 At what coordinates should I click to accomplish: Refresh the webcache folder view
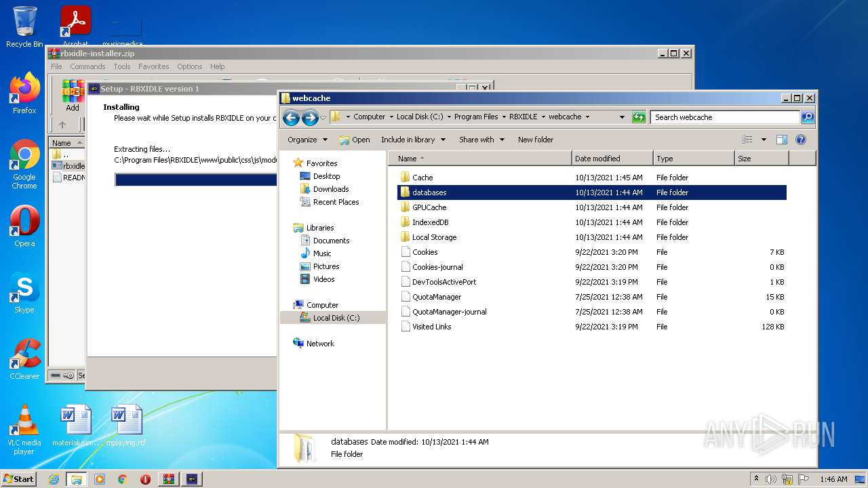tap(639, 117)
